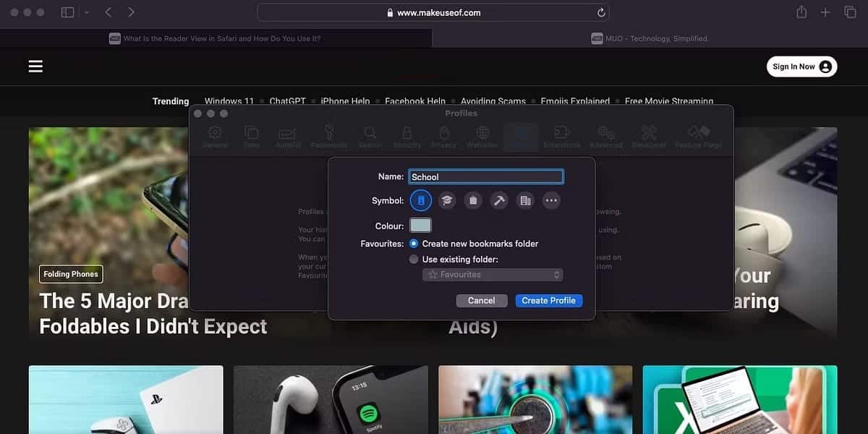Viewport: 868px width, 434px height.
Task: Open the ChatGPT trending link
Action: click(287, 101)
